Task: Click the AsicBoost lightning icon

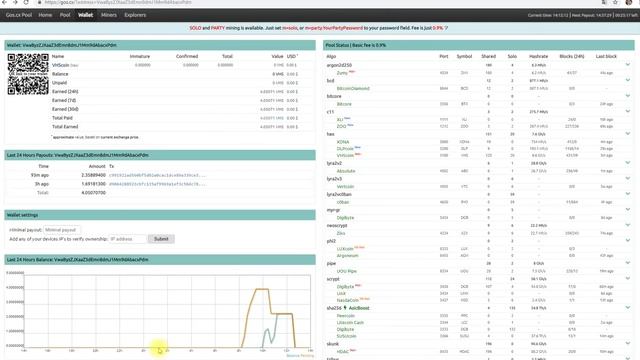Action: (x=345, y=308)
